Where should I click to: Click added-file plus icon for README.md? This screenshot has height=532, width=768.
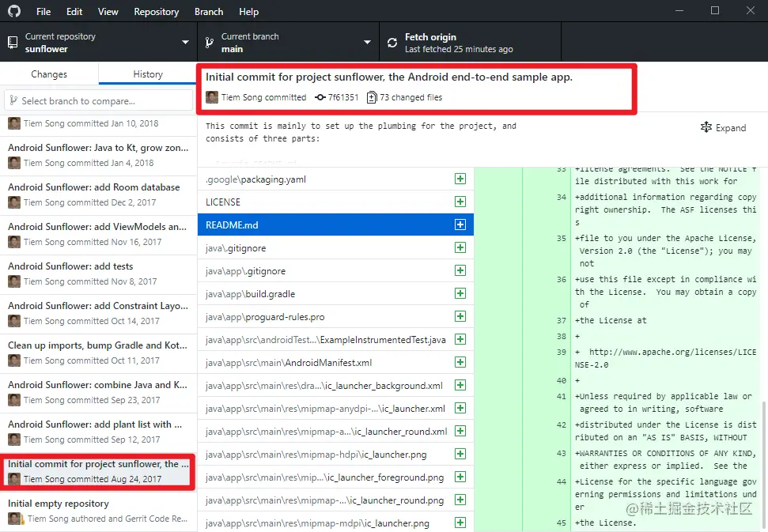460,224
